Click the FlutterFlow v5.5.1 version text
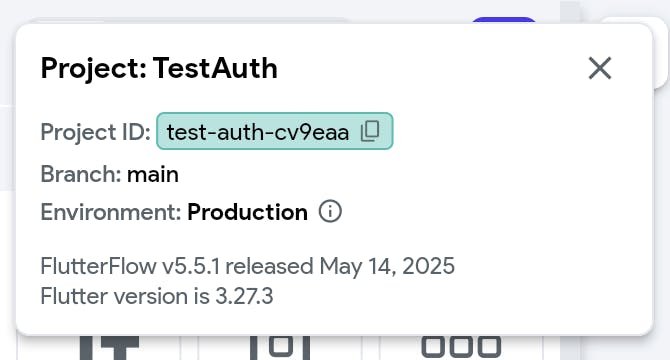The height and width of the screenshot is (360, 670). 130,266
